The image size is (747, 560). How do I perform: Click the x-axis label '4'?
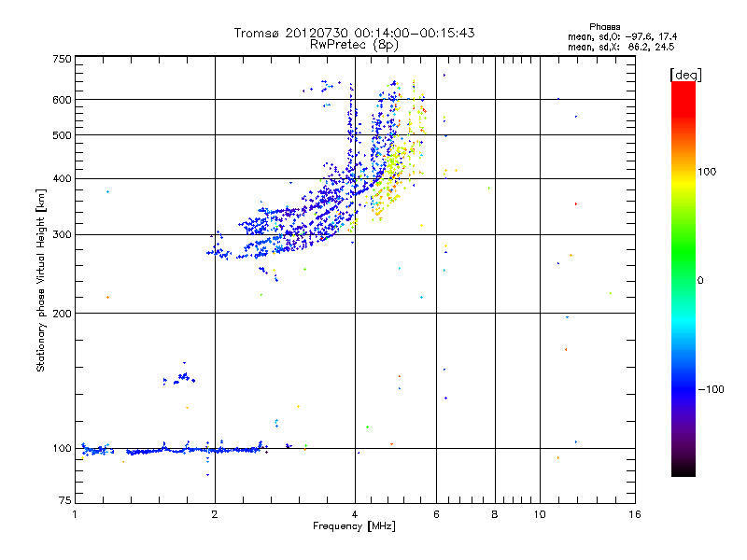[x=355, y=514]
